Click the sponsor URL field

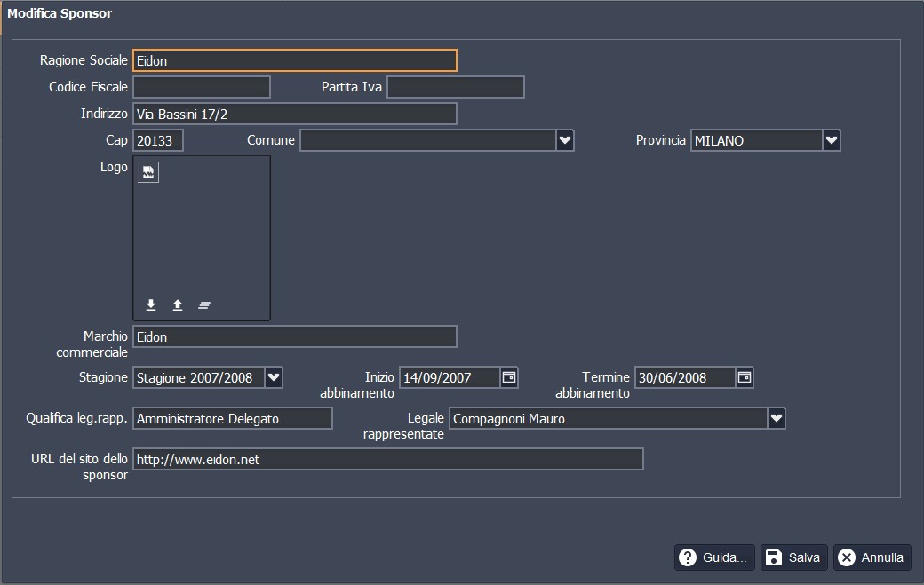click(387, 459)
